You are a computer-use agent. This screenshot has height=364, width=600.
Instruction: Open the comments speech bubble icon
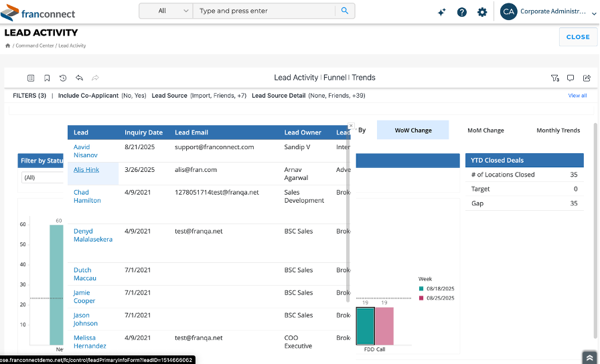571,78
